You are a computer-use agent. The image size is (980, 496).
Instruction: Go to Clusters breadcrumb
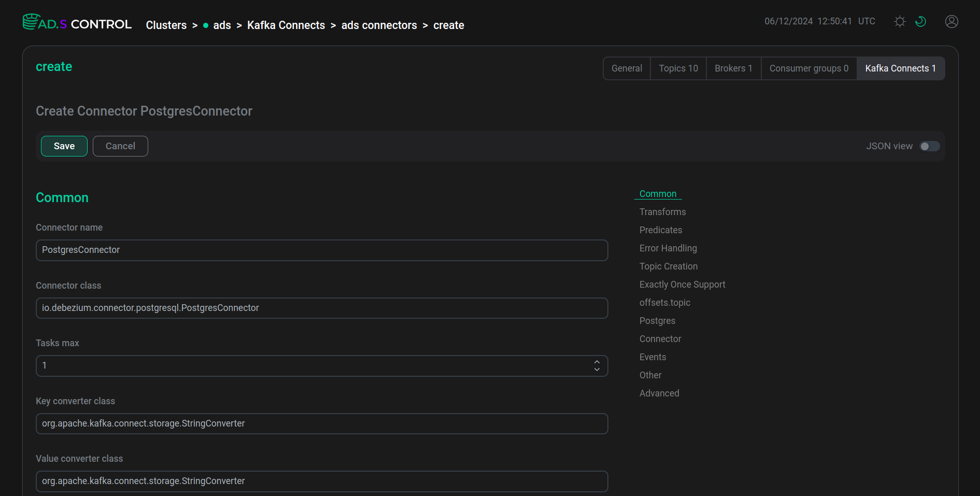(x=166, y=25)
